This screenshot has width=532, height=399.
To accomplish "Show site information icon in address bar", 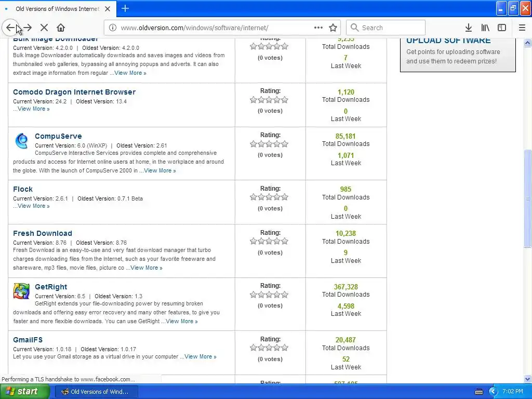I will click(113, 28).
